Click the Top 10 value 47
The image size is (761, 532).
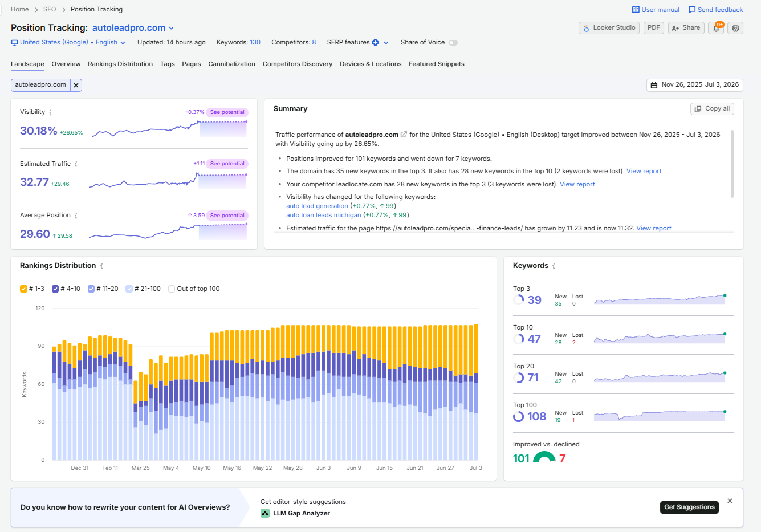coord(534,339)
